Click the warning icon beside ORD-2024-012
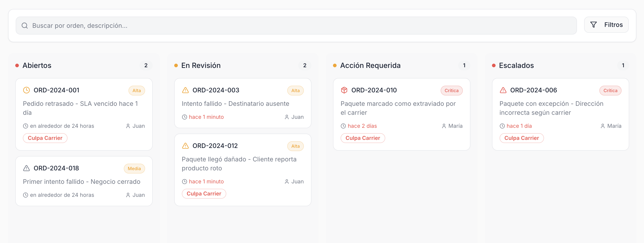The image size is (644, 243). click(x=185, y=145)
